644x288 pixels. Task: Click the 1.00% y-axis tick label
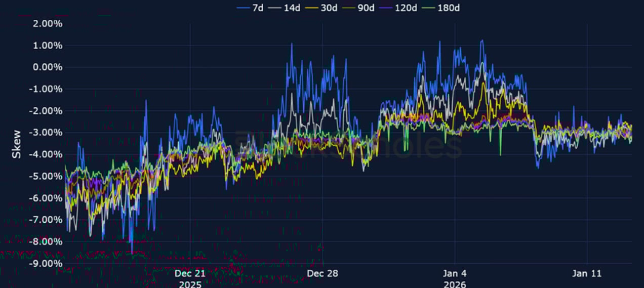pos(49,46)
